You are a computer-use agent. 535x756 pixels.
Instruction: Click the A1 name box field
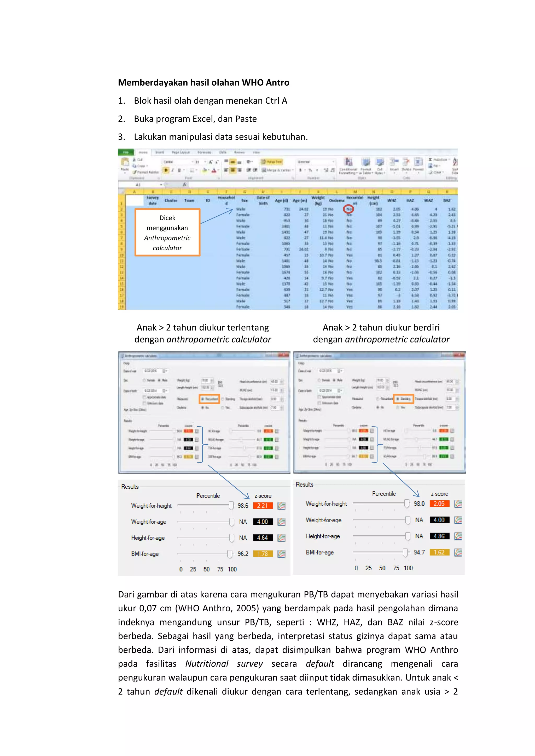pos(139,185)
